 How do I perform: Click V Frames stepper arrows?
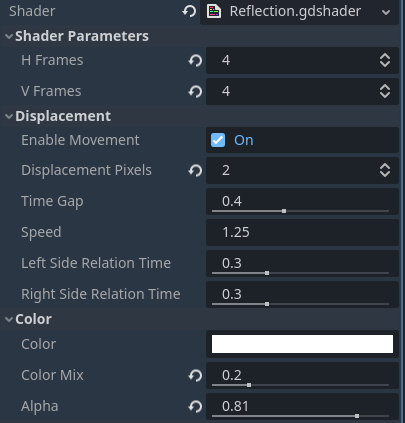coord(385,91)
